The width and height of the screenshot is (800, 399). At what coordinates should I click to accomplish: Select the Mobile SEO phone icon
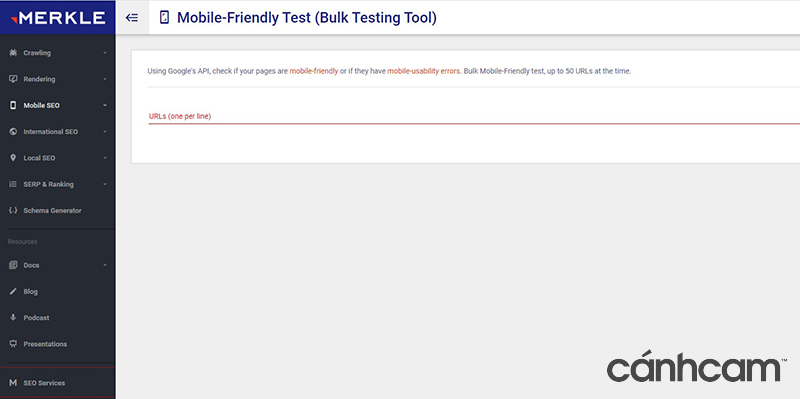click(x=13, y=105)
